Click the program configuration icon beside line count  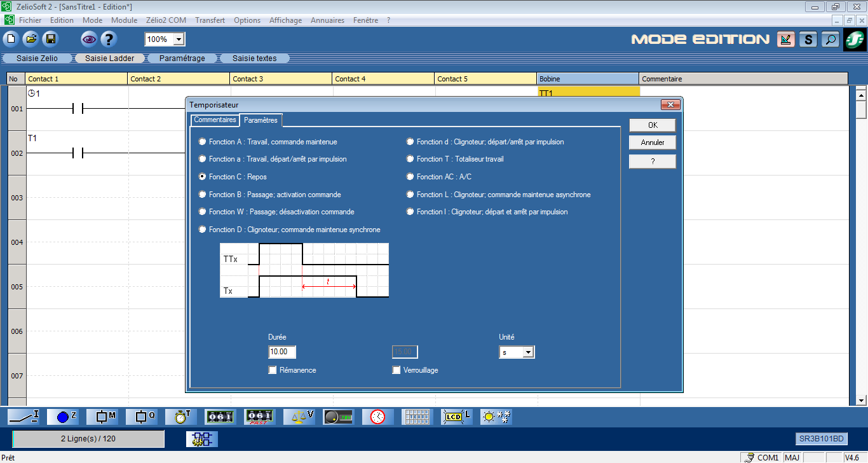[202, 439]
